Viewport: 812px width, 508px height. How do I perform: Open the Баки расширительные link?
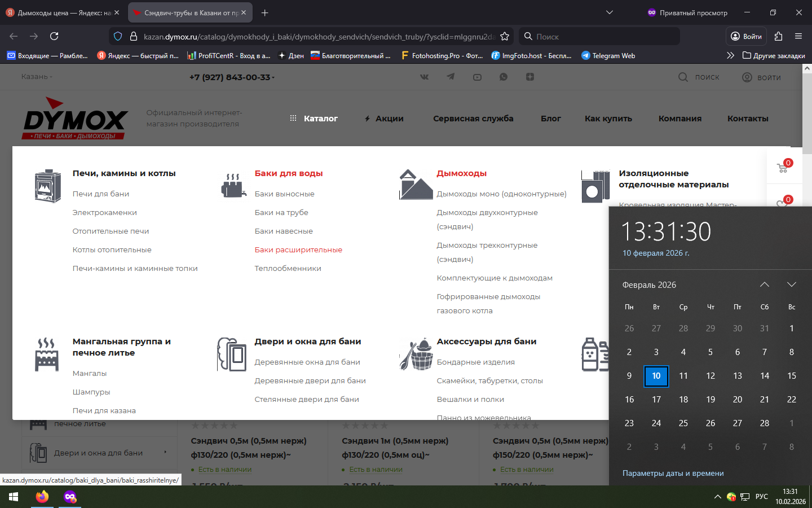(x=298, y=249)
